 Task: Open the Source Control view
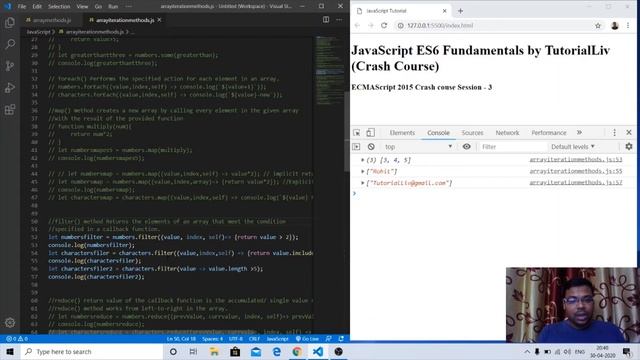coord(10,66)
